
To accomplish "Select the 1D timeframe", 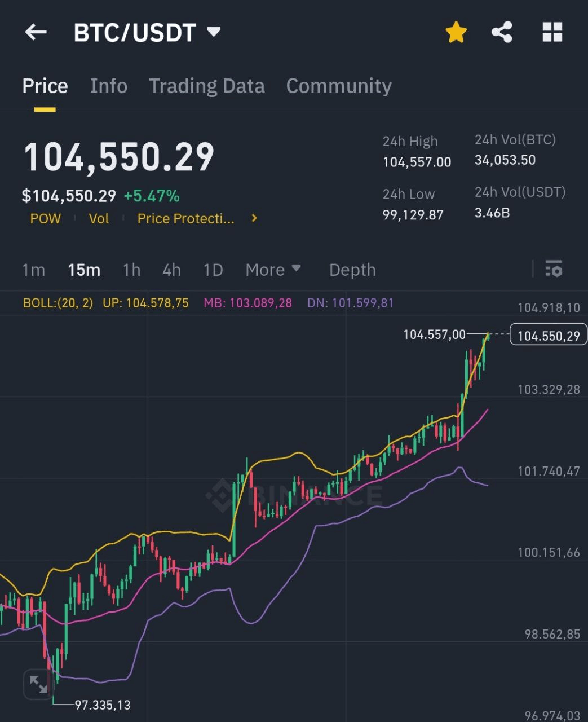I will (x=213, y=270).
